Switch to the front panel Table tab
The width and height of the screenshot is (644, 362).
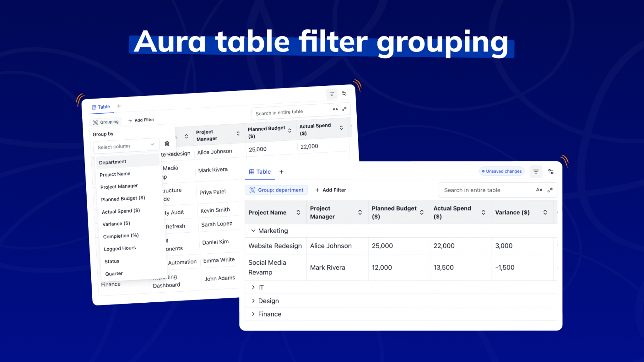click(260, 172)
